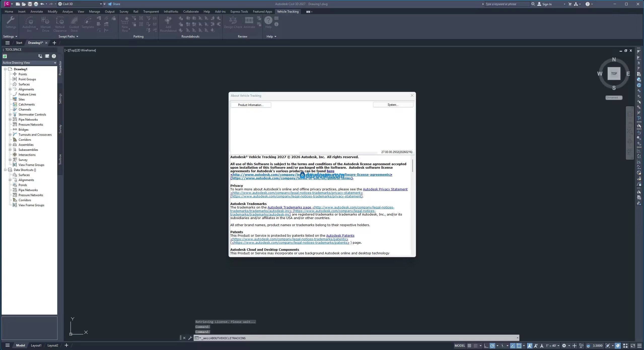Click the customization wrench in command line
Screen dimensions: 644x350
tap(190, 338)
